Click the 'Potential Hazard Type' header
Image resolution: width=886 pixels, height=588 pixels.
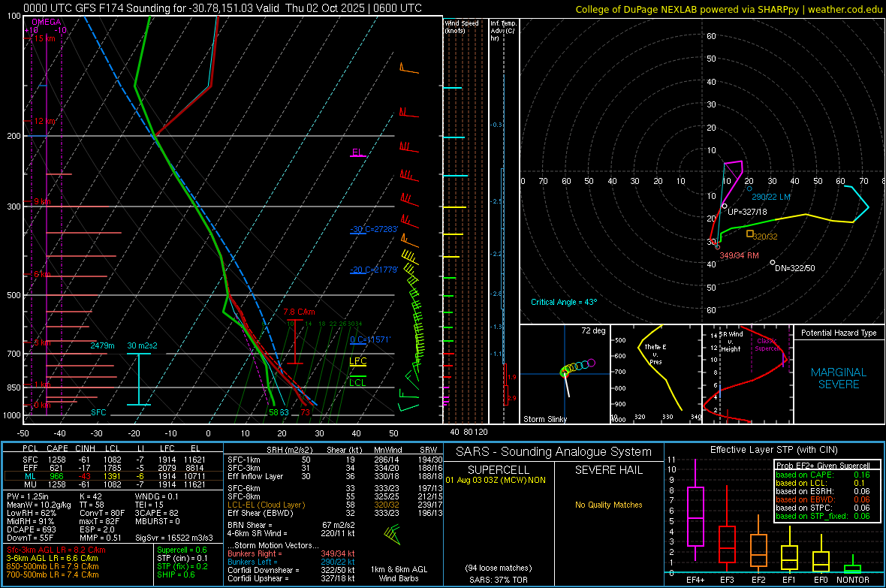coord(839,333)
